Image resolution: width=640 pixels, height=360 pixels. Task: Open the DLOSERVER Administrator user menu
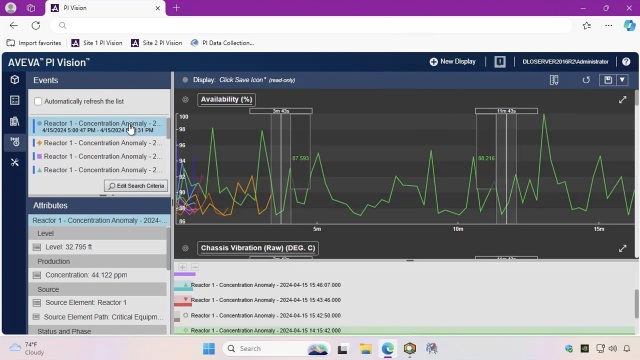(565, 62)
